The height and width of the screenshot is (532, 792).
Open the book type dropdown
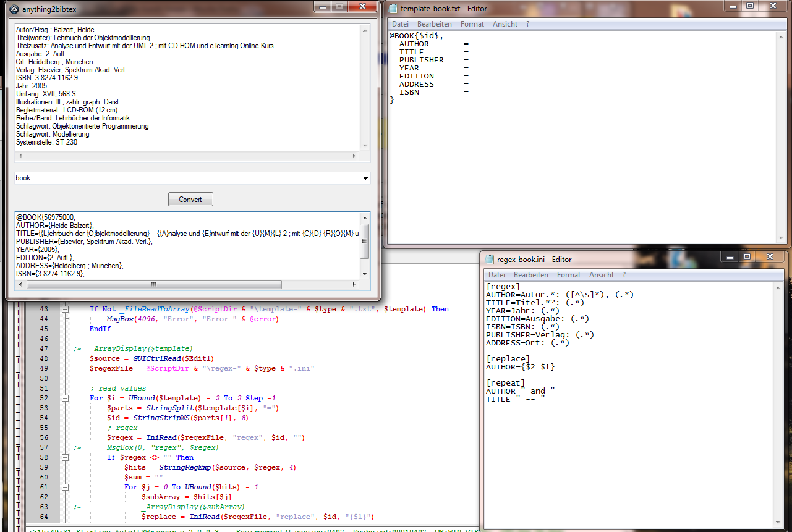click(364, 179)
